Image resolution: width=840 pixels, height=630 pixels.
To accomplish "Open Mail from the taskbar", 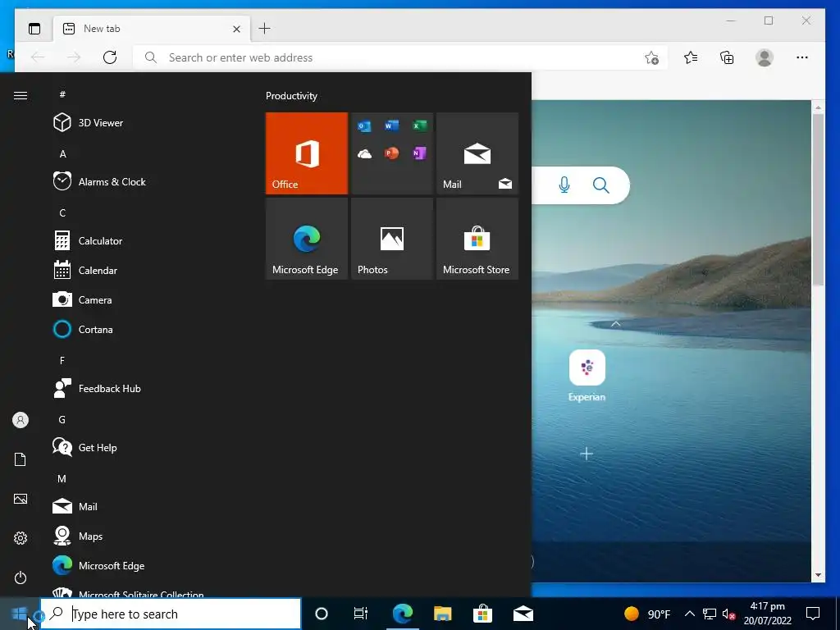I will click(x=523, y=614).
